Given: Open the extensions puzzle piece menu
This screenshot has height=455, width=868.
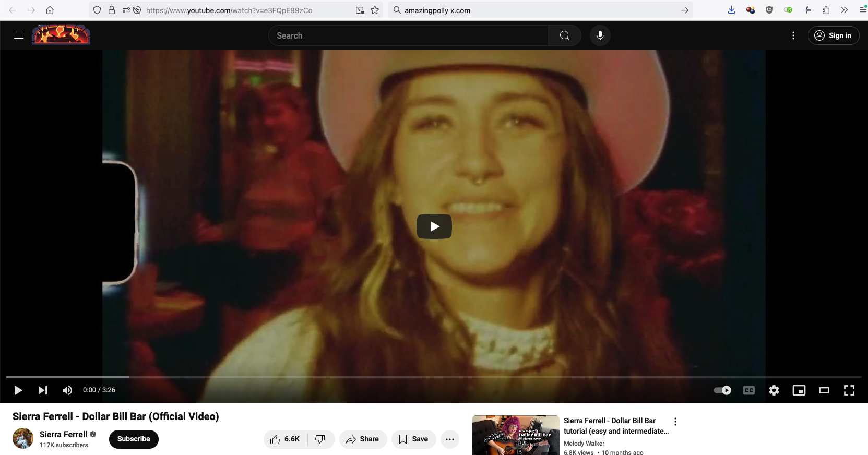Looking at the screenshot, I should click(826, 10).
